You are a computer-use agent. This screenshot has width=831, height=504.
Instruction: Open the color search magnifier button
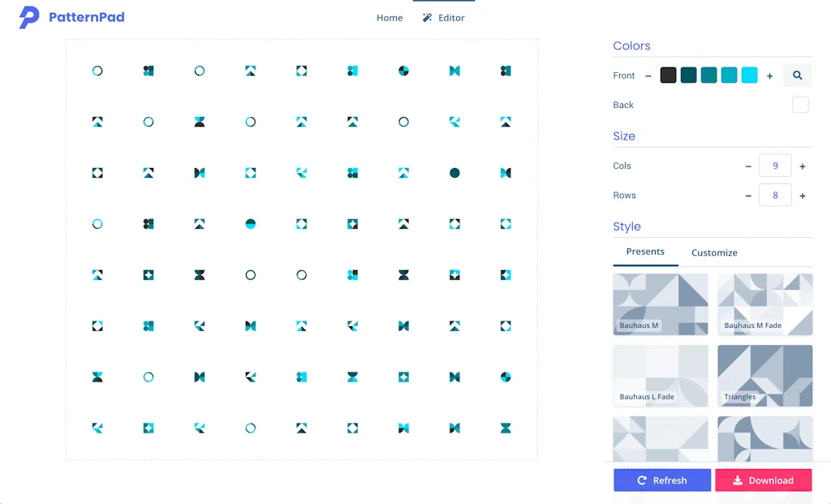click(x=797, y=75)
